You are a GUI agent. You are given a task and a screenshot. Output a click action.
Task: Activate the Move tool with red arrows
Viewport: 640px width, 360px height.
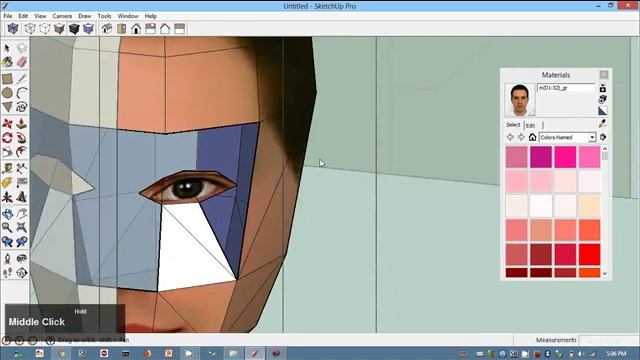[7, 123]
